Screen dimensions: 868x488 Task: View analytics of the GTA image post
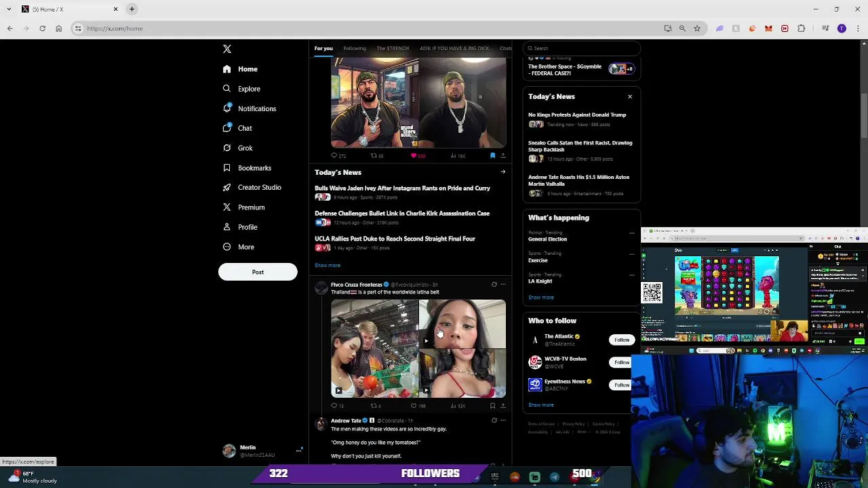coord(453,156)
